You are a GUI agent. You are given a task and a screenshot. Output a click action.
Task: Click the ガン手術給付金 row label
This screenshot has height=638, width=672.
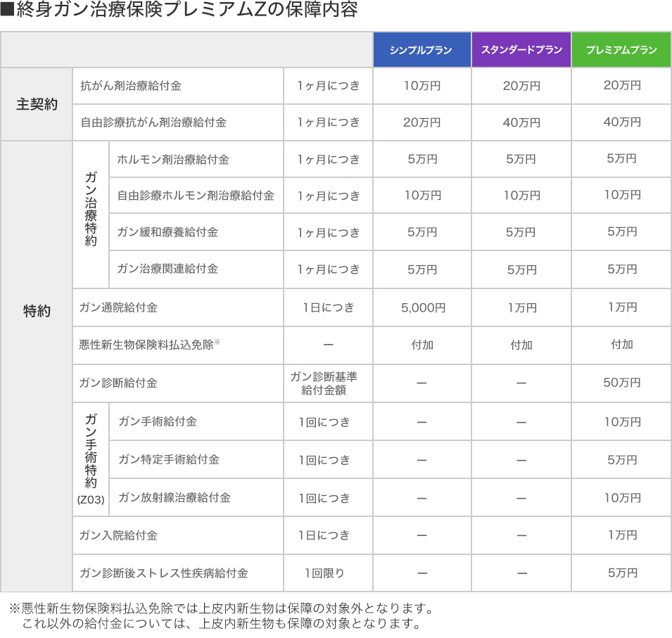coord(158,421)
